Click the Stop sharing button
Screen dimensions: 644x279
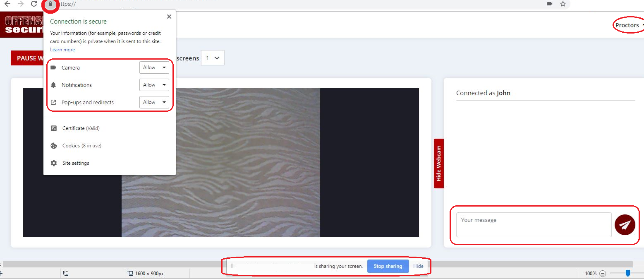[x=388, y=266]
